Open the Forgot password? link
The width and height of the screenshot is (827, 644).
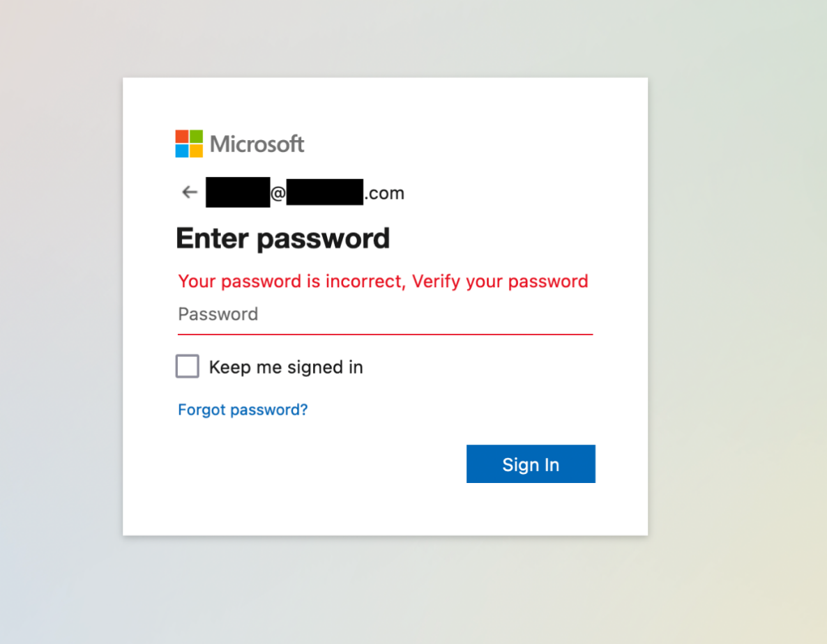pos(243,410)
